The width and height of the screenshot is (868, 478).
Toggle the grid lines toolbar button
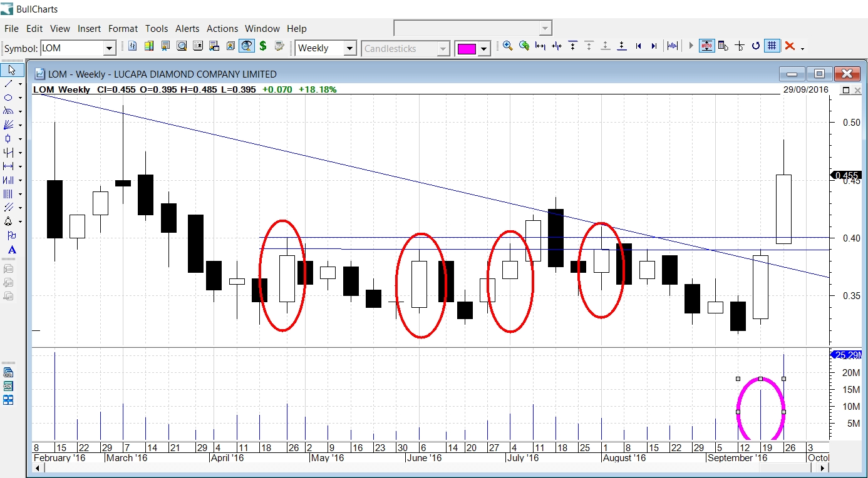(x=772, y=46)
